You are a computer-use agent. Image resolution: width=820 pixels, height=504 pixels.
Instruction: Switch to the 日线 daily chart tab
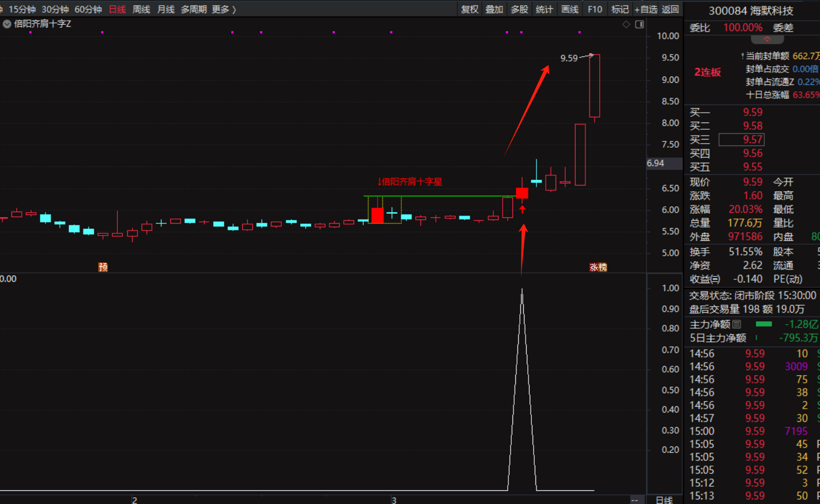point(117,9)
